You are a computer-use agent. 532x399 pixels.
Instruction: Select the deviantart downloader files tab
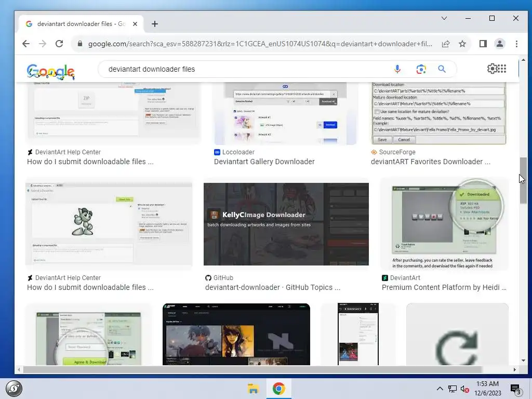point(81,24)
